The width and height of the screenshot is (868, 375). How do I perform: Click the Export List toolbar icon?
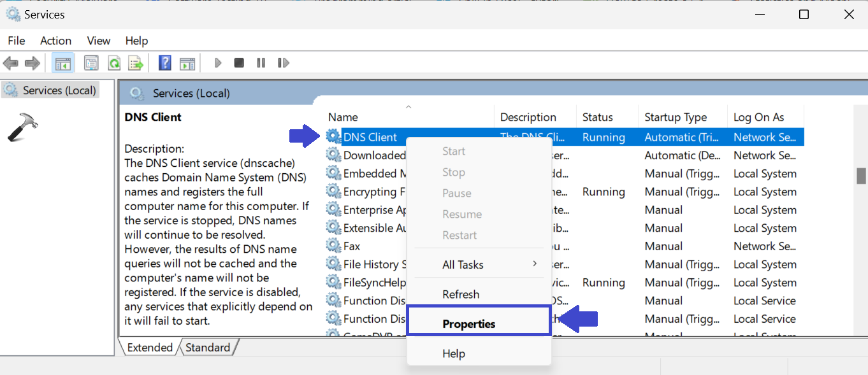135,63
